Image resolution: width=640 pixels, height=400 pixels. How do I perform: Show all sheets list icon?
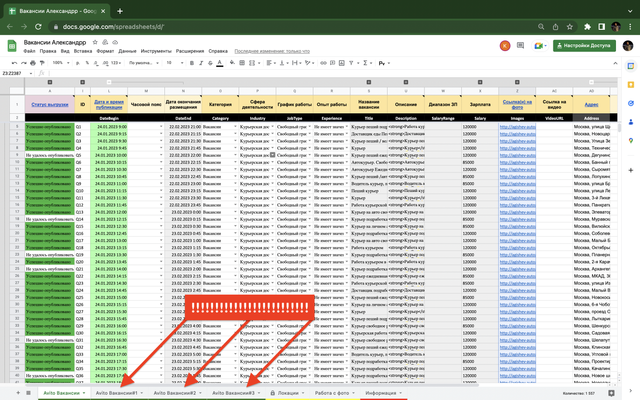coord(28,393)
